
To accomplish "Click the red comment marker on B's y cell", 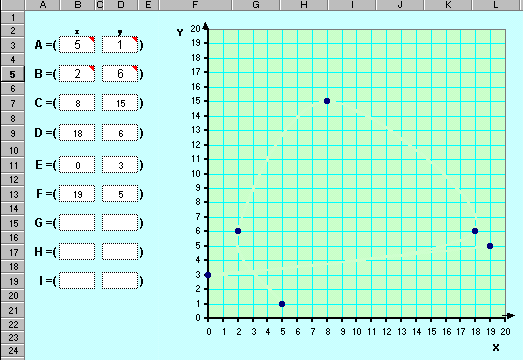I will pos(134,68).
